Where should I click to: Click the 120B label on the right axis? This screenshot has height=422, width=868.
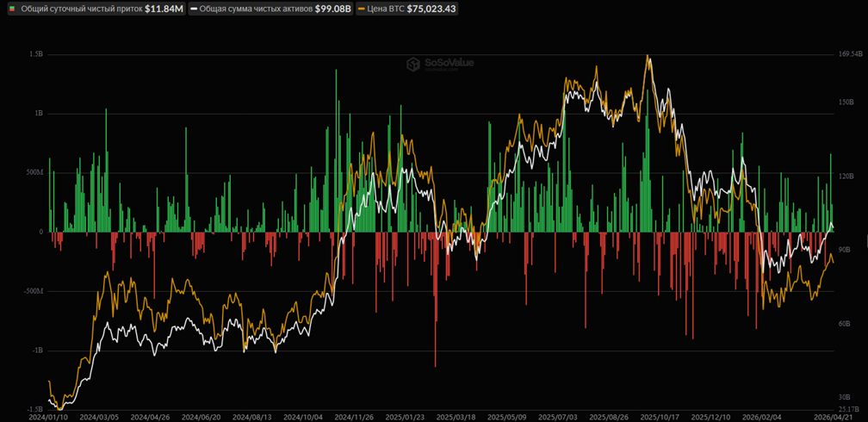(x=845, y=176)
